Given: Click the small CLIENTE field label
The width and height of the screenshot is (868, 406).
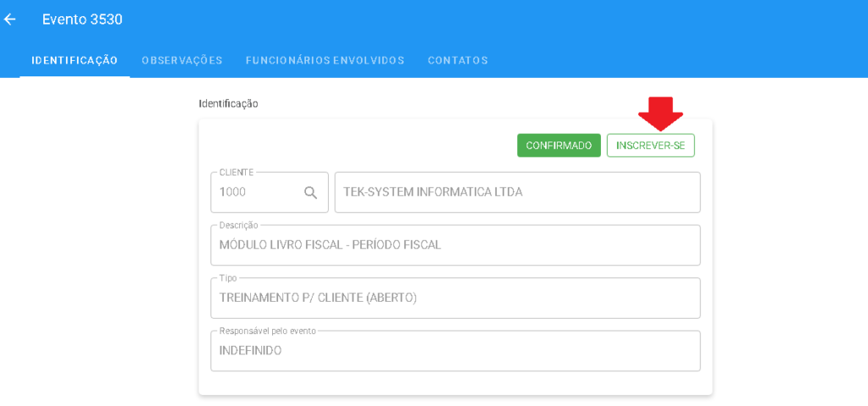Looking at the screenshot, I should click(x=236, y=172).
